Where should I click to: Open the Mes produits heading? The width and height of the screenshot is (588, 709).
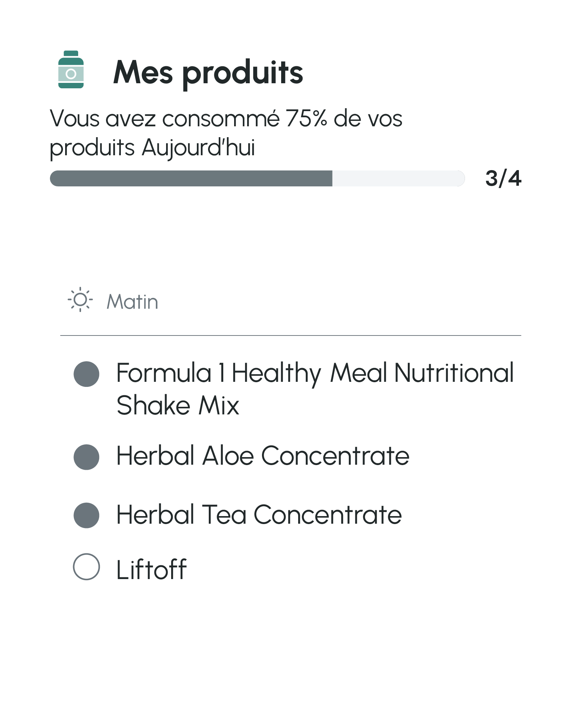(208, 72)
